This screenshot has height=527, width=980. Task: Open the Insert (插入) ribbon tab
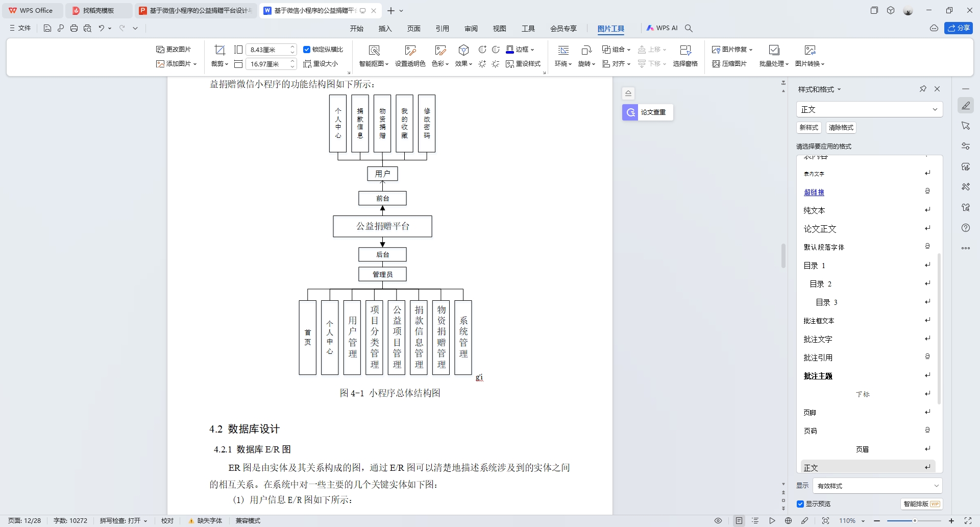pos(385,29)
